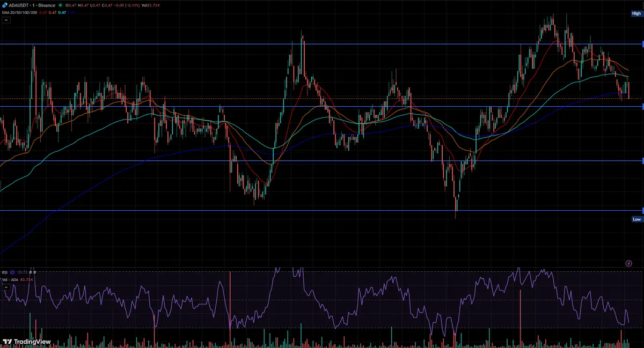Select the EMA 20/50/100/200 indicator legend
Viewport: 644px width, 348px height.
click(19, 12)
